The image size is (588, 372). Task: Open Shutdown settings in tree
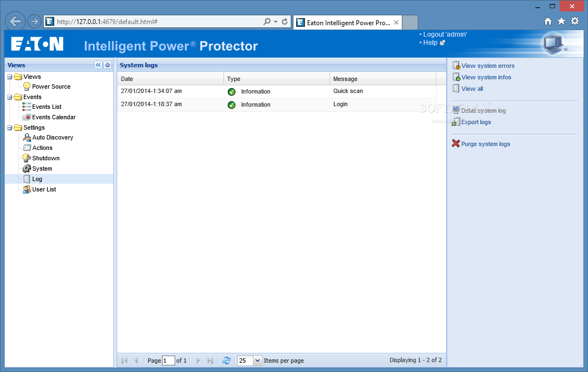click(46, 158)
